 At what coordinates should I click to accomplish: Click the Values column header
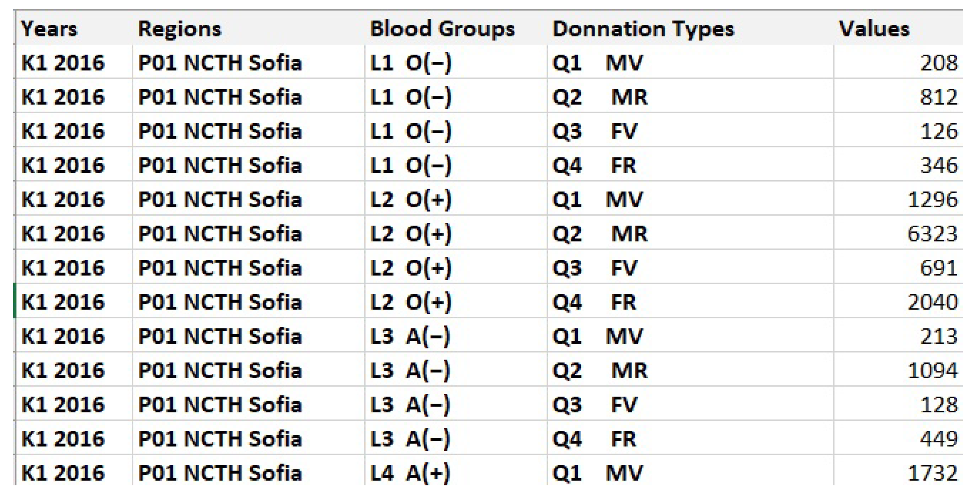click(874, 29)
